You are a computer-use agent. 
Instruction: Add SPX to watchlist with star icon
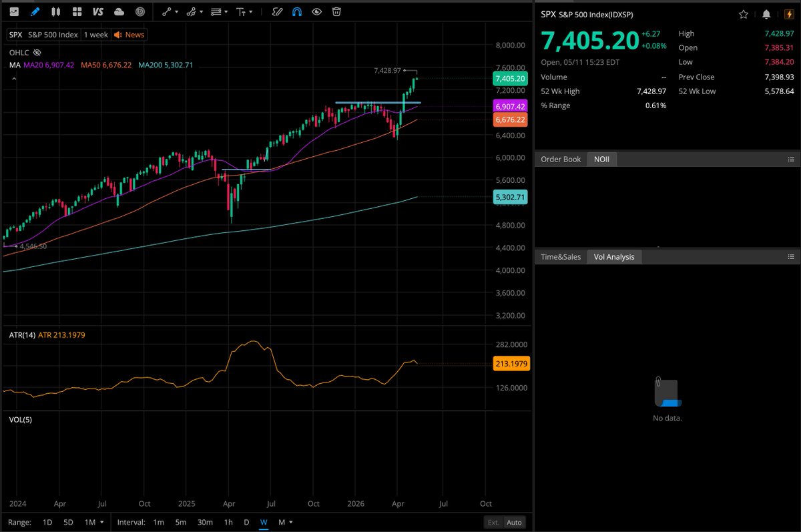(x=744, y=14)
